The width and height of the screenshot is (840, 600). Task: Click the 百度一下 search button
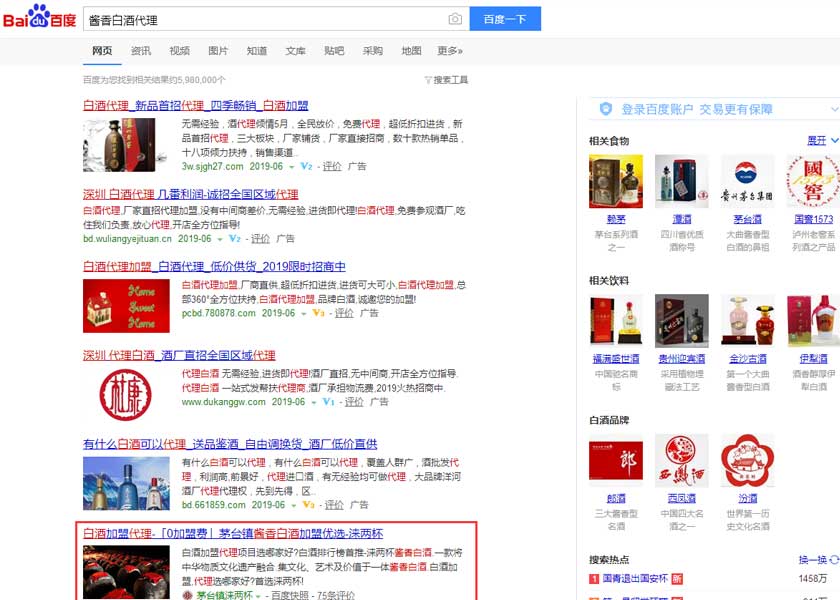[505, 19]
